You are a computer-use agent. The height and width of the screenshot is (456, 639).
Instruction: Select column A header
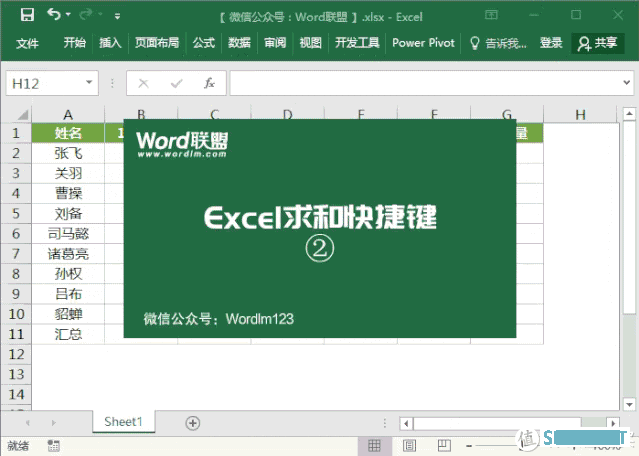click(x=68, y=115)
